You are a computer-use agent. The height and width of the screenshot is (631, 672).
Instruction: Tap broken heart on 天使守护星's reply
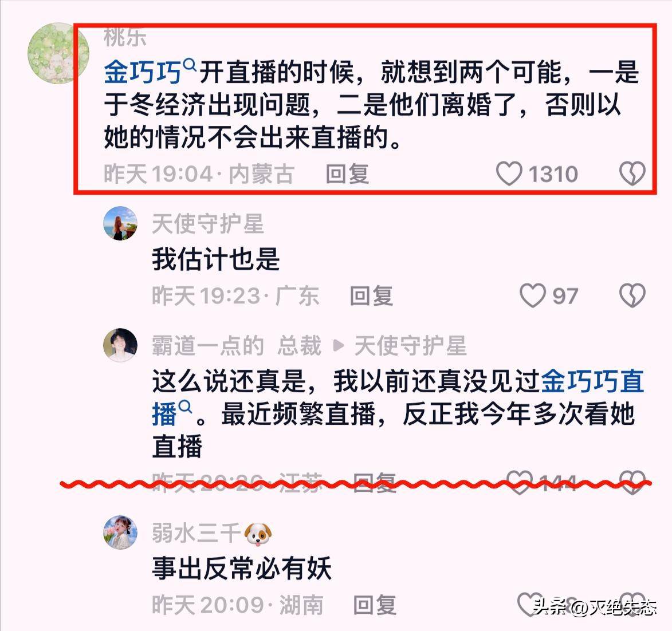click(x=632, y=295)
